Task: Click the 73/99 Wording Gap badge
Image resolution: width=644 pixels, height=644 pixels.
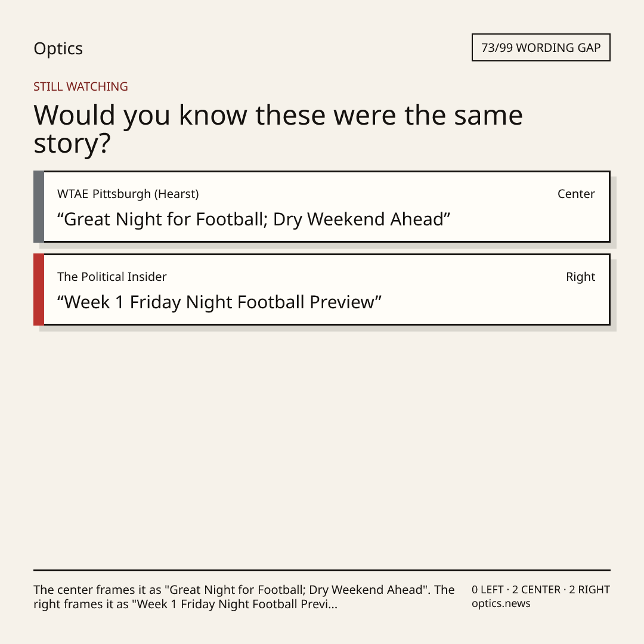Action: point(541,48)
